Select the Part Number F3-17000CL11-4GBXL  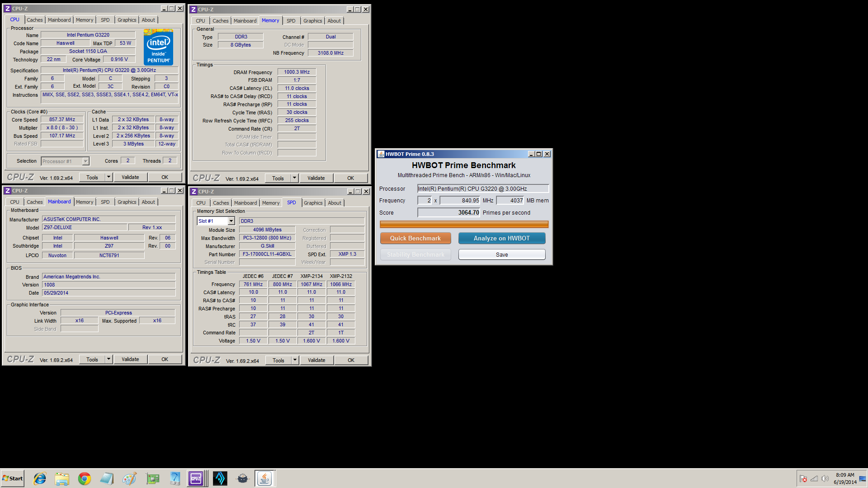pyautogui.click(x=267, y=254)
